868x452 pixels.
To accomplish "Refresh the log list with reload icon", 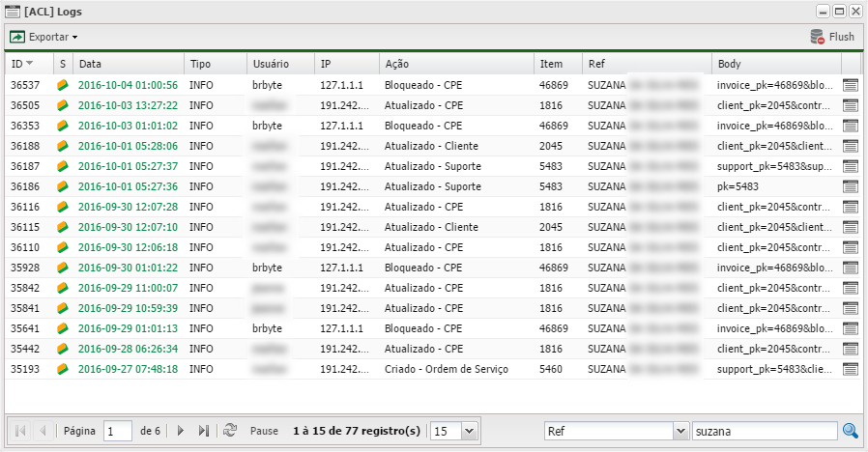I will pos(229,431).
